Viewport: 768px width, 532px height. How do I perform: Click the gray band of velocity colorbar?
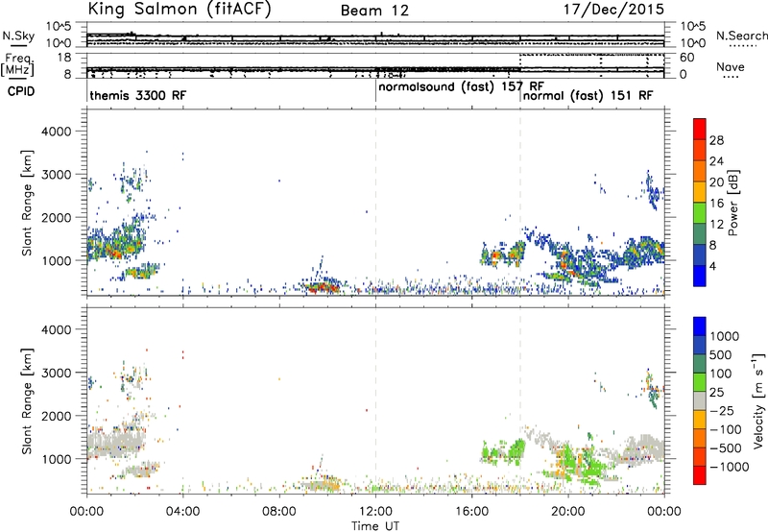700,401
